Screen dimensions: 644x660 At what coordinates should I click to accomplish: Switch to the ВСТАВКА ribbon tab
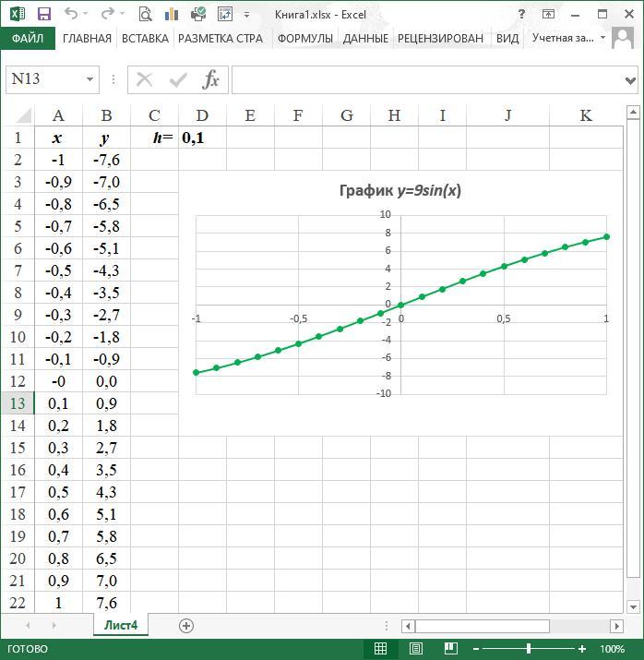point(145,38)
